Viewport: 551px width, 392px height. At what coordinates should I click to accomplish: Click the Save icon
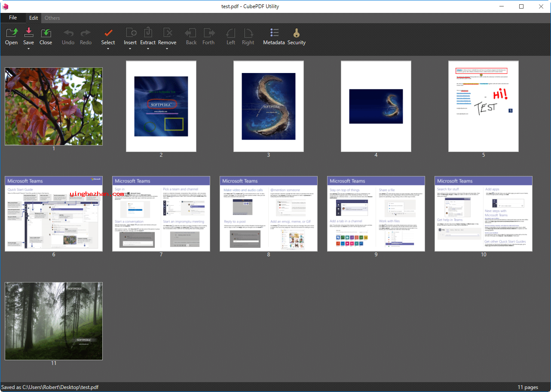pos(28,33)
